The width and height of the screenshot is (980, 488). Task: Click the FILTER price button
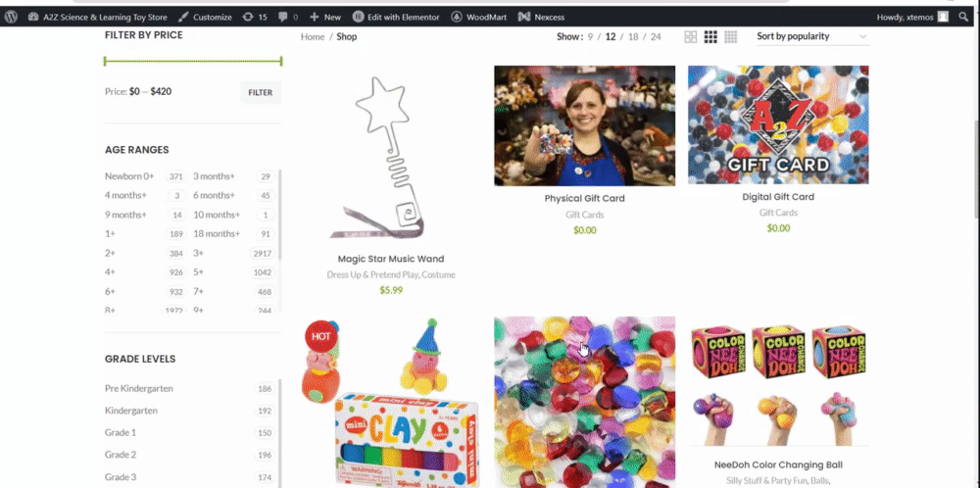(x=260, y=92)
